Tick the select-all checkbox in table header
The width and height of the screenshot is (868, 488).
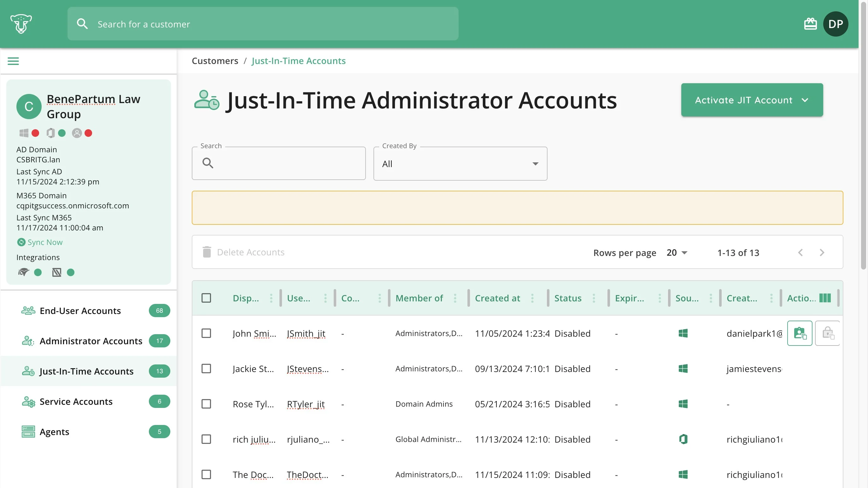coord(206,298)
